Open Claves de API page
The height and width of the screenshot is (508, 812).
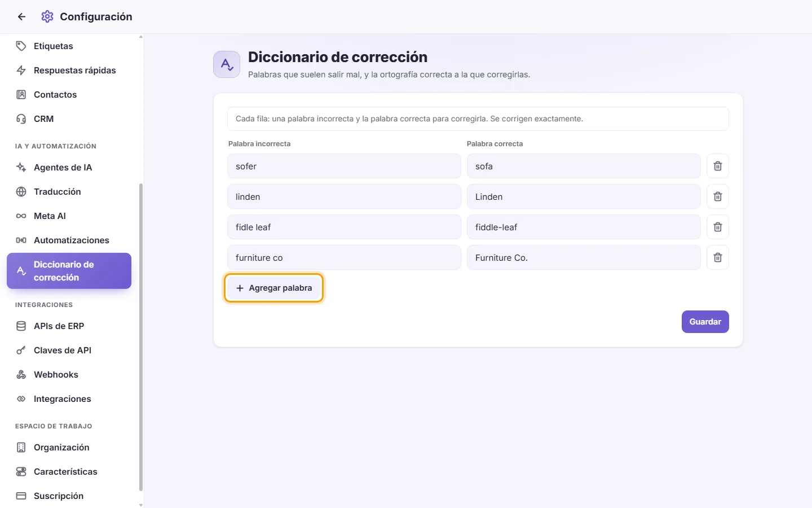point(69,351)
